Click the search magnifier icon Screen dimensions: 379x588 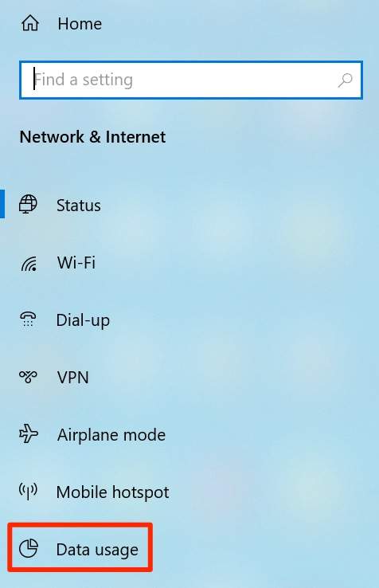[x=345, y=80]
